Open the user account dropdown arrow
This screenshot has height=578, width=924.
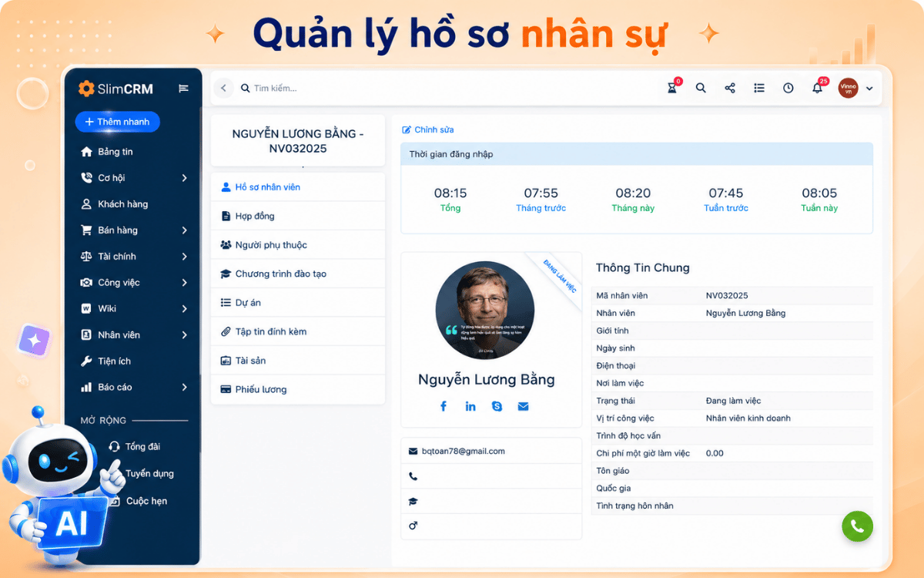coord(869,89)
